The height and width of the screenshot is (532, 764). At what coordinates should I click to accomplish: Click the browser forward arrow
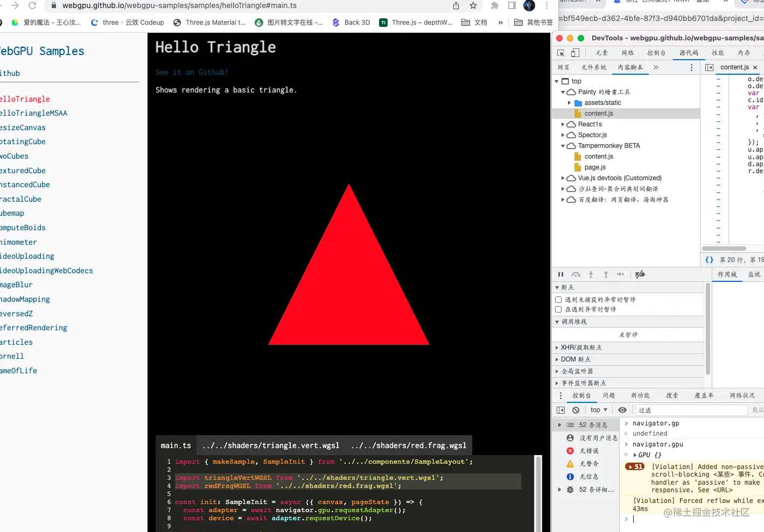[x=15, y=5]
